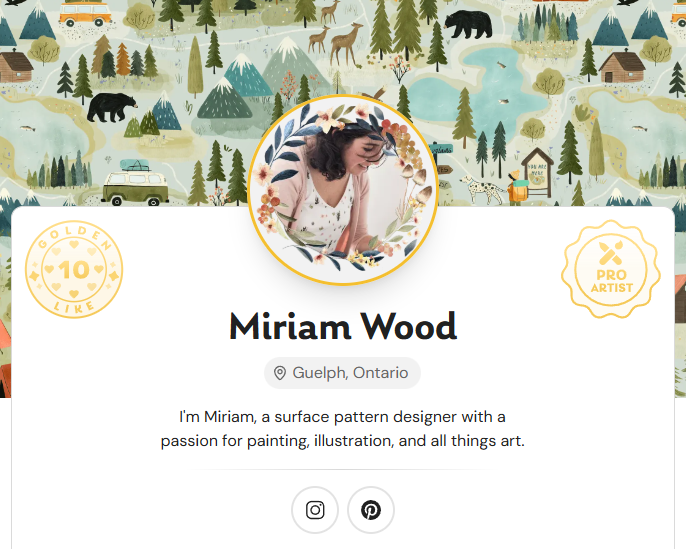Click the Miriam Wood name heading
The height and width of the screenshot is (549, 686).
[342, 326]
